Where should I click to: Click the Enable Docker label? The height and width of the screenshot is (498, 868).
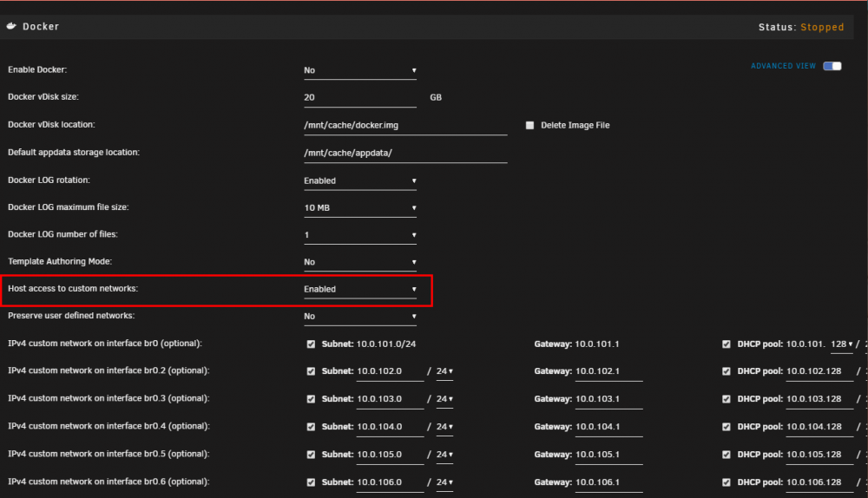click(x=37, y=69)
